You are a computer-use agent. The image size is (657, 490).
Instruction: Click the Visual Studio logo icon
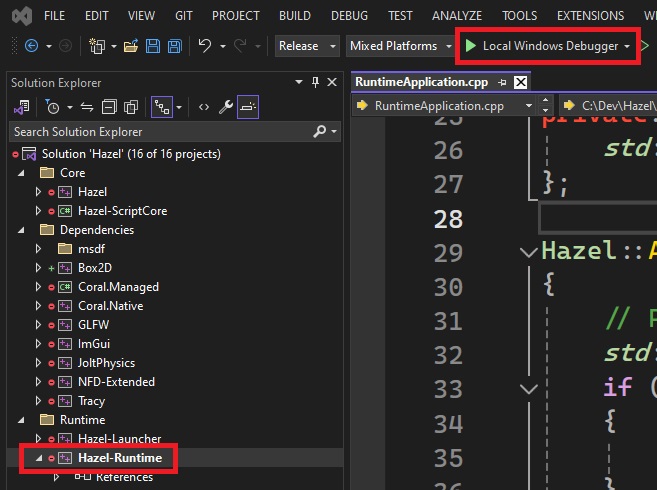tap(22, 16)
